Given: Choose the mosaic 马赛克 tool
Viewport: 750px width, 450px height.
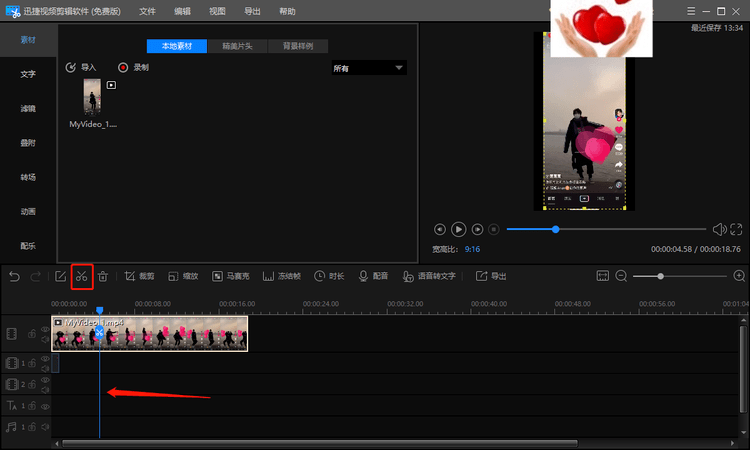Looking at the screenshot, I should click(x=231, y=276).
